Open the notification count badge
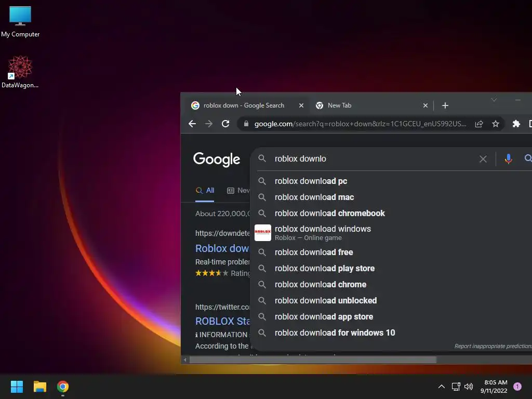This screenshot has height=399, width=532. tap(517, 387)
